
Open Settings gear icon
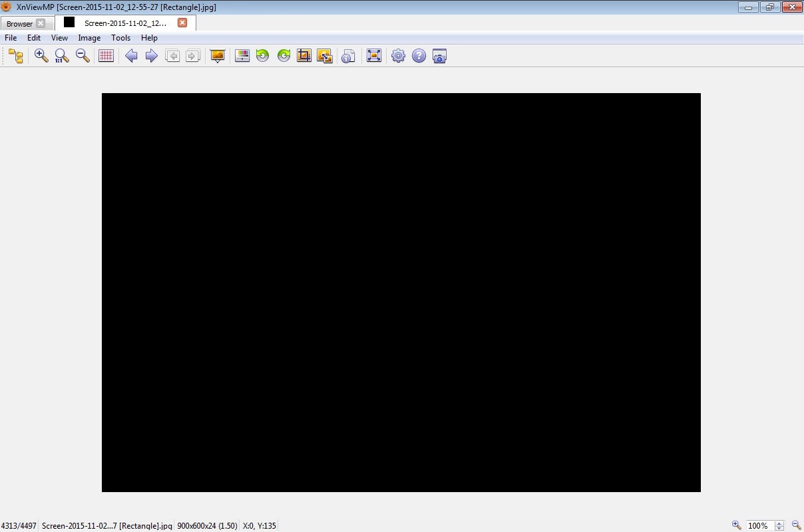398,56
